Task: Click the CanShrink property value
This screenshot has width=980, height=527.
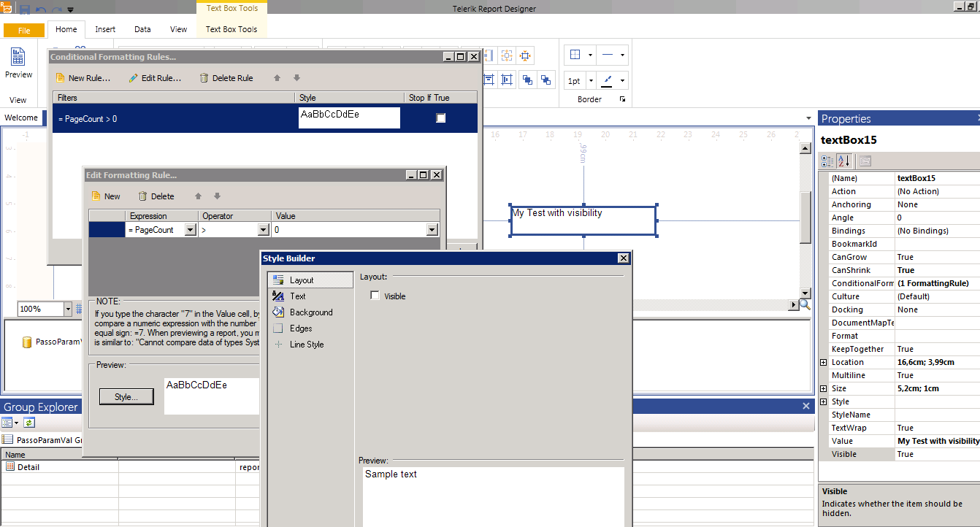Action: (x=938, y=270)
